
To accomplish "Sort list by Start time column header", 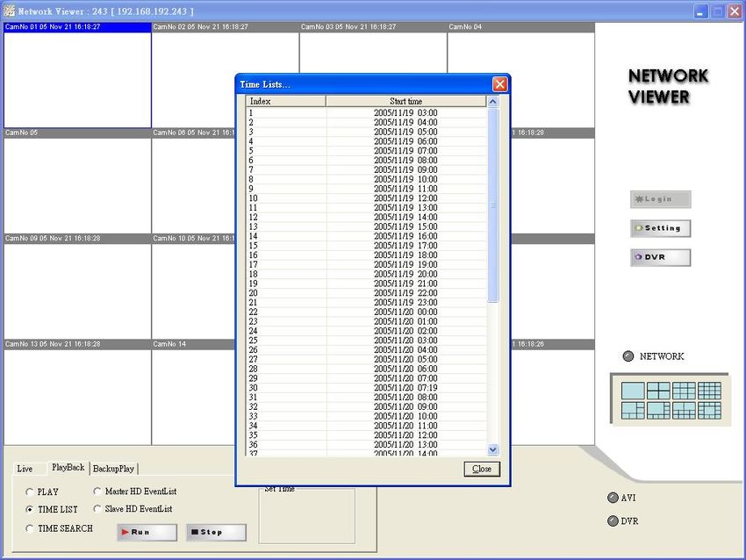I will (x=405, y=102).
